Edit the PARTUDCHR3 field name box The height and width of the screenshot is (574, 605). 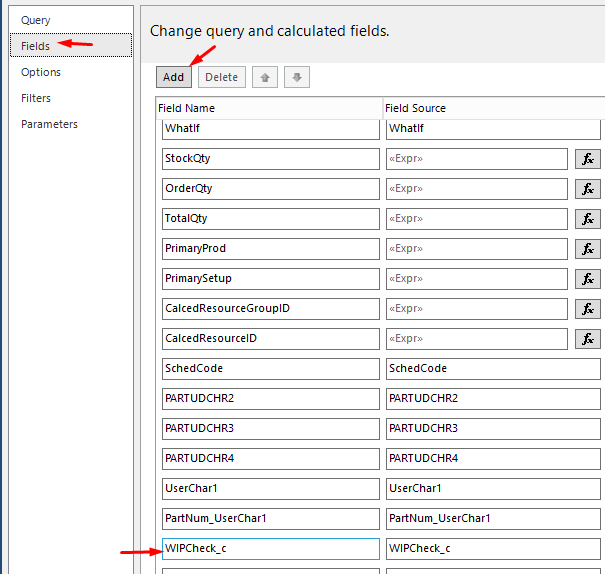point(271,429)
